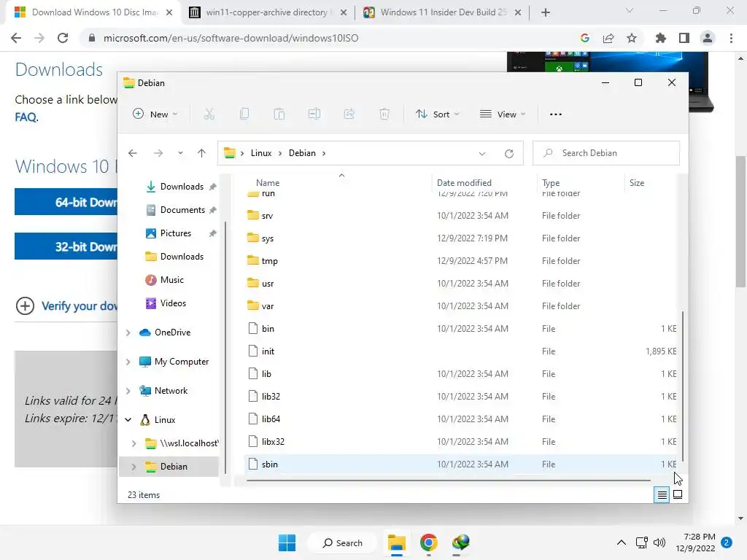Click 32-bit Download button
This screenshot has height=560, width=747.
click(66, 246)
